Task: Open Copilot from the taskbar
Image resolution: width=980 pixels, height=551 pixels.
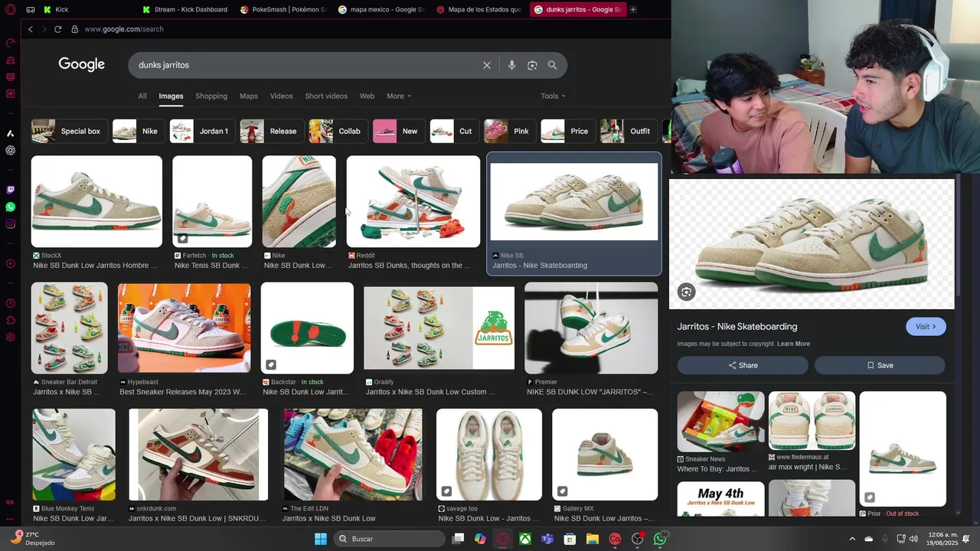Action: click(x=480, y=539)
